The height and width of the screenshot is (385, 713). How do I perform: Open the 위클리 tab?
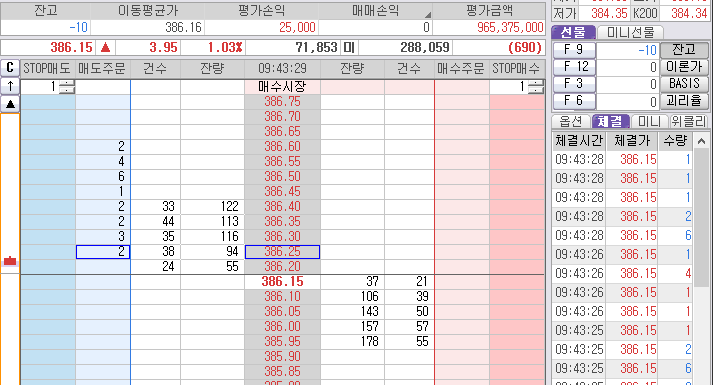click(689, 121)
